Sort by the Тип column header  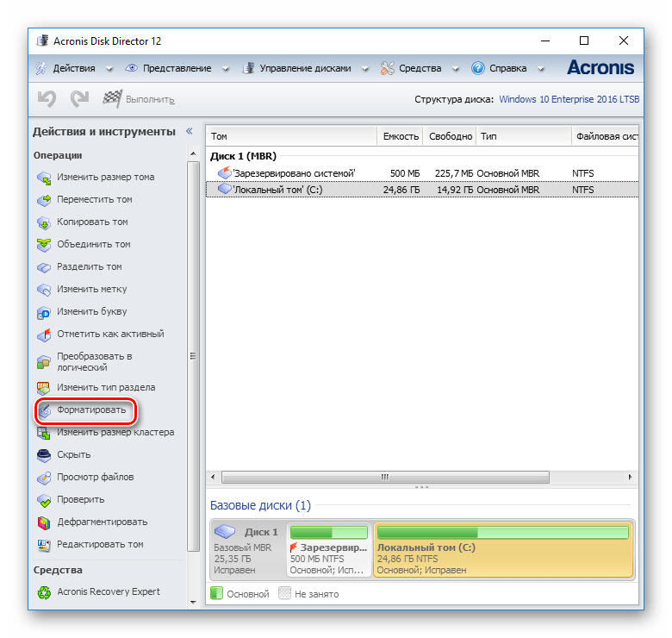click(524, 136)
